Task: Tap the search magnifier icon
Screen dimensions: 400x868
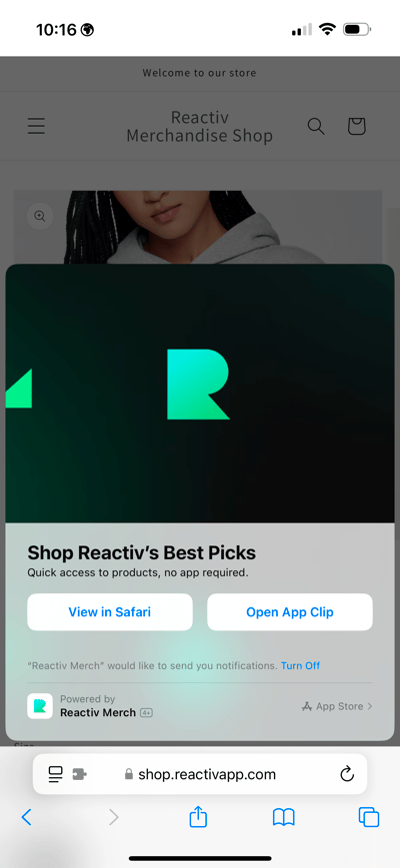Action: [316, 126]
